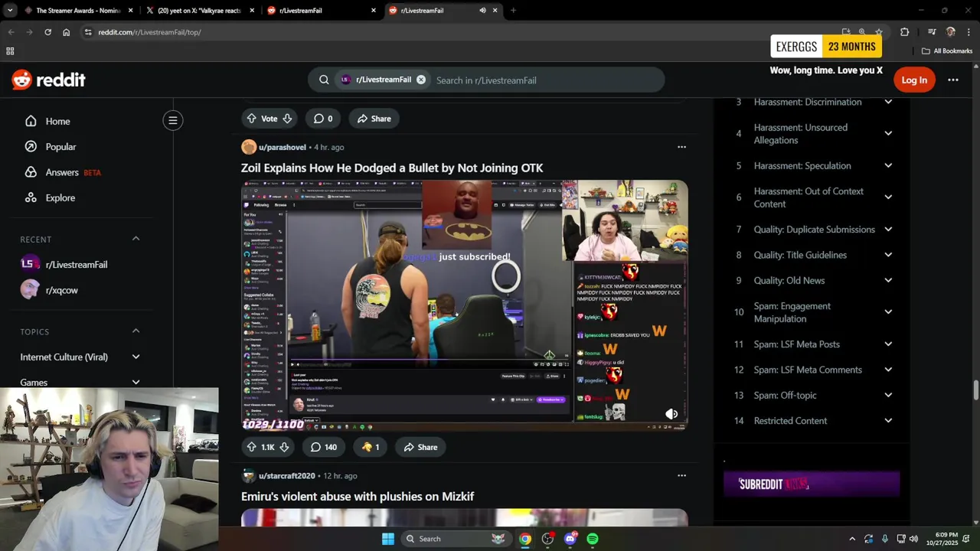Collapse the RECENT section
The image size is (980, 551).
(x=136, y=239)
